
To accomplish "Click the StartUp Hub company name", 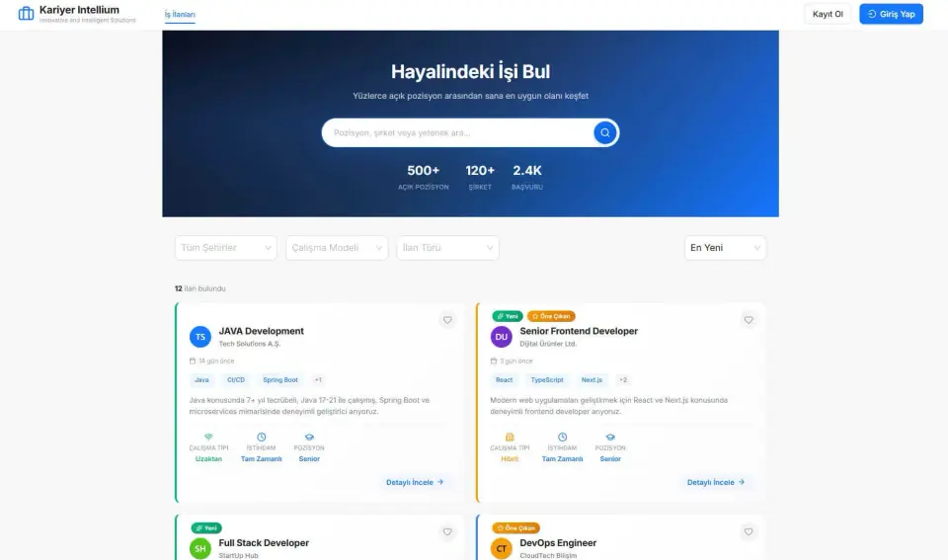I will tap(238, 555).
